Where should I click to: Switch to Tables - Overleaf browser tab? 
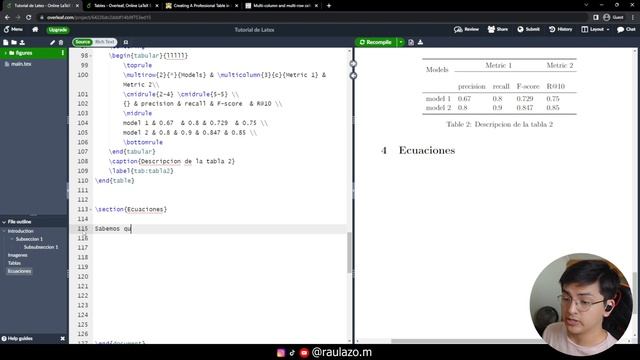pyautogui.click(x=122, y=6)
